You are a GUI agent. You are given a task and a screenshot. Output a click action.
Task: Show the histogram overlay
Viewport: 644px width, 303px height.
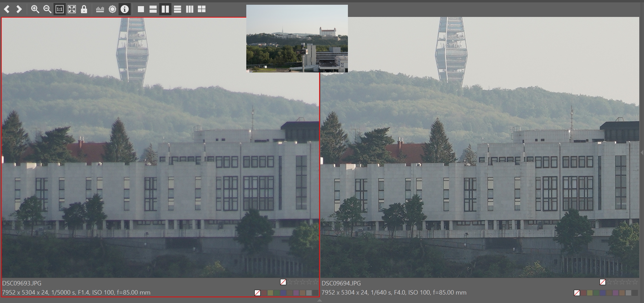100,9
